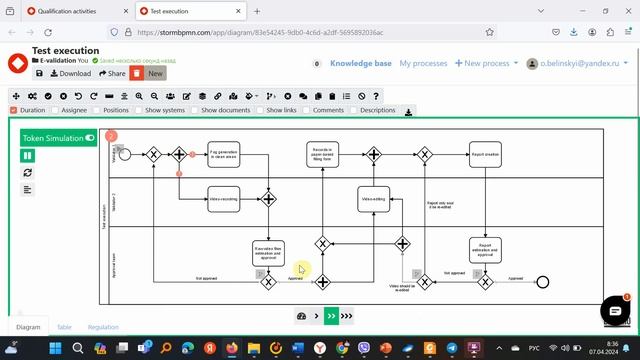
Task: Pause the token simulation
Action: [x=27, y=156]
